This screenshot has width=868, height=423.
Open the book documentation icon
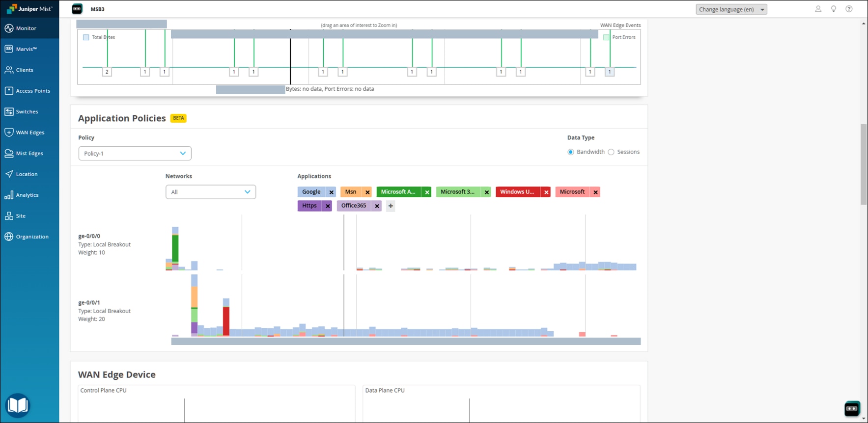pos(18,405)
